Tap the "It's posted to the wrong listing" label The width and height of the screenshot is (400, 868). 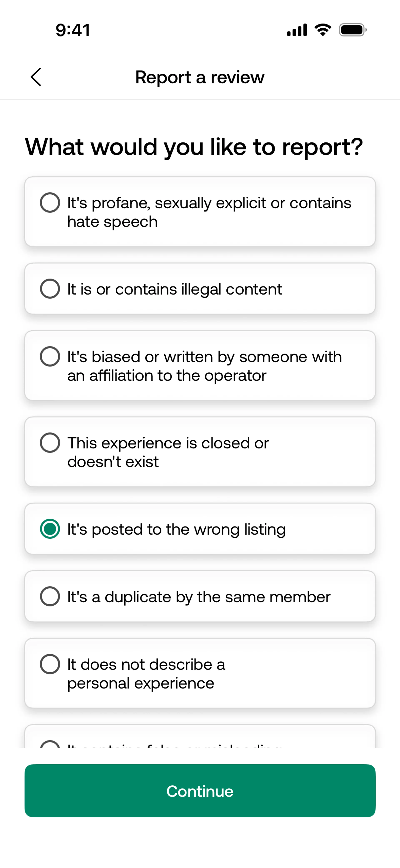[176, 529]
